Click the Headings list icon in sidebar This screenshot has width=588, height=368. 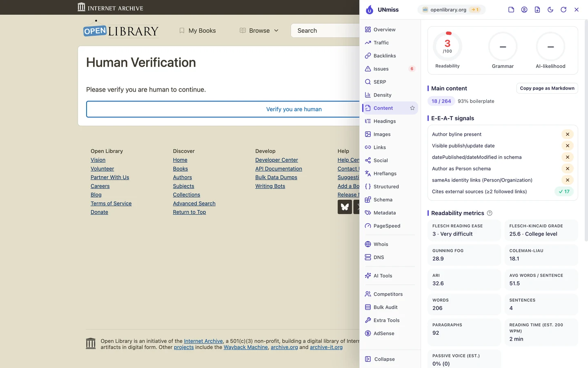coord(368,121)
